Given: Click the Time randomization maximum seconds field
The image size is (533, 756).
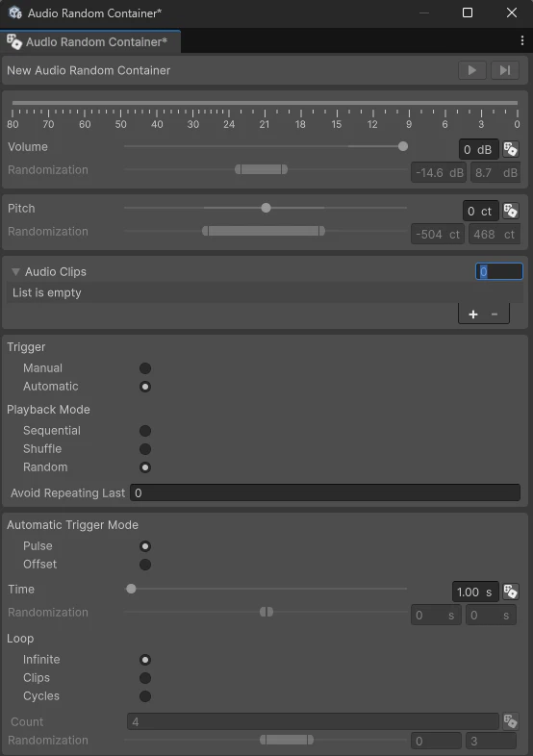Looking at the screenshot, I should pos(491,616).
